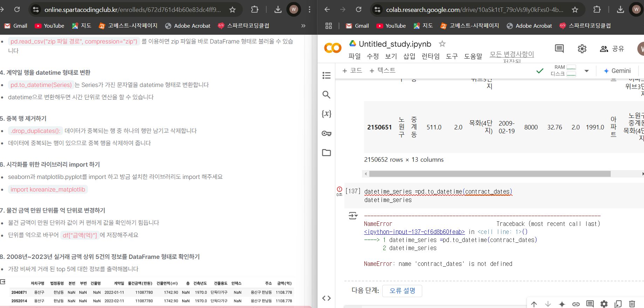Move cell down arrow in cell toolbar
This screenshot has height=308, width=644.
coord(548,304)
